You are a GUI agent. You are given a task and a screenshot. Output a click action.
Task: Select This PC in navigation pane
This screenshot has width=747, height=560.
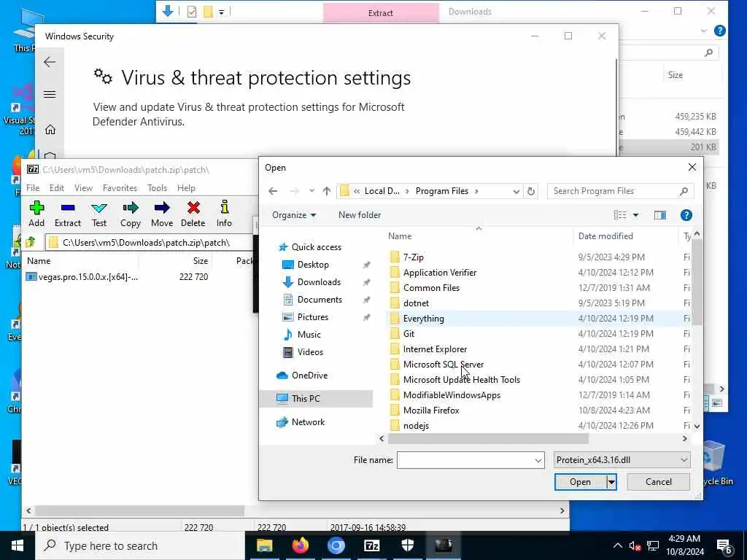point(306,399)
